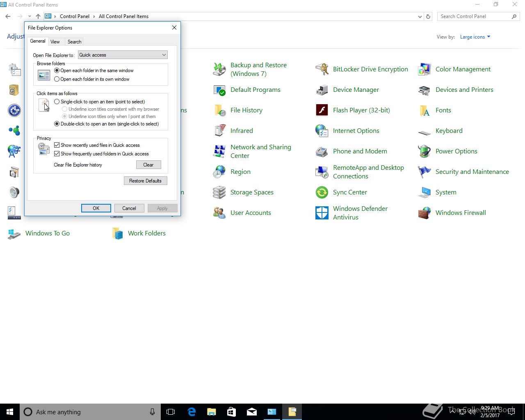Image resolution: width=525 pixels, height=420 pixels.
Task: Expand the View by Large icons dropdown
Action: (475, 37)
